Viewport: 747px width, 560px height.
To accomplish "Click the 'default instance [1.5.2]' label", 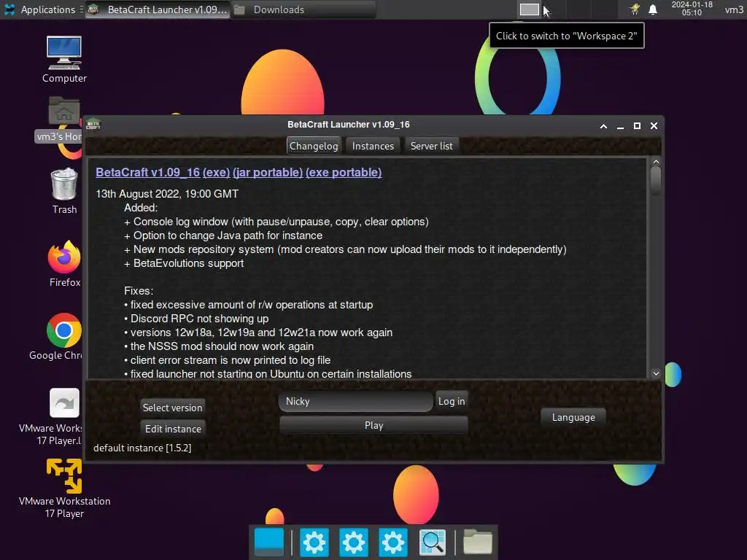I will click(x=142, y=448).
